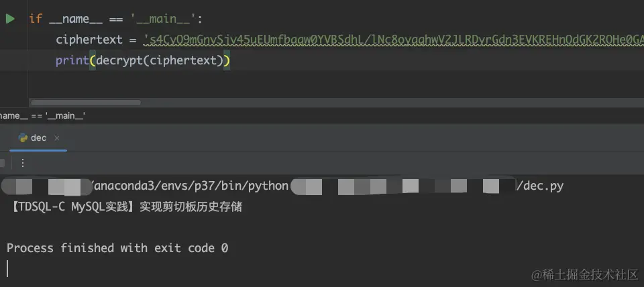This screenshot has height=287, width=644.
Task: Open the dec run tab
Action: 38,138
